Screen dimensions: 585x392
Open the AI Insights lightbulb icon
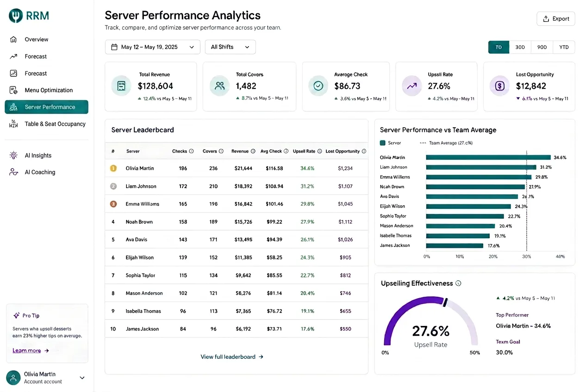[13, 155]
